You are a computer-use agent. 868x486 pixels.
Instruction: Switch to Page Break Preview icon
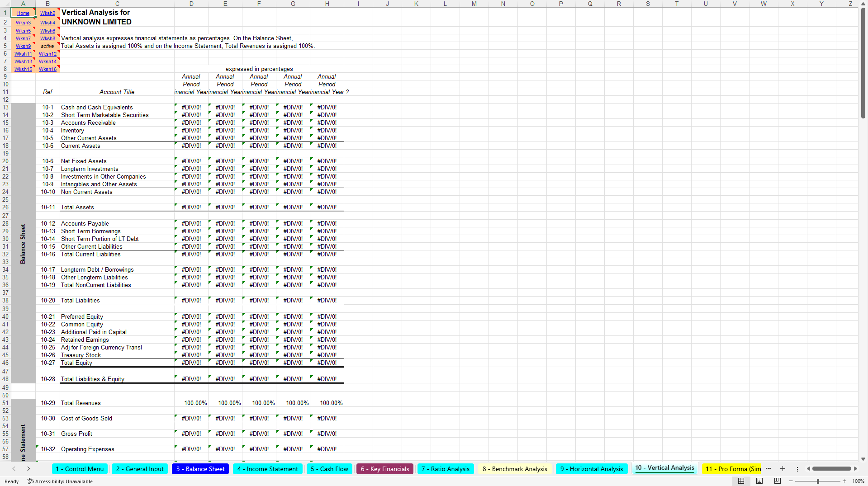point(778,481)
